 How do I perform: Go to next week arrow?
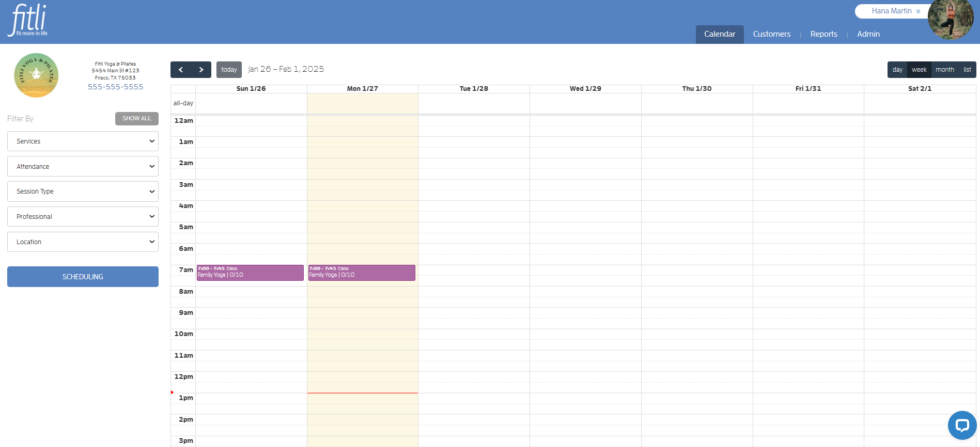pyautogui.click(x=201, y=70)
